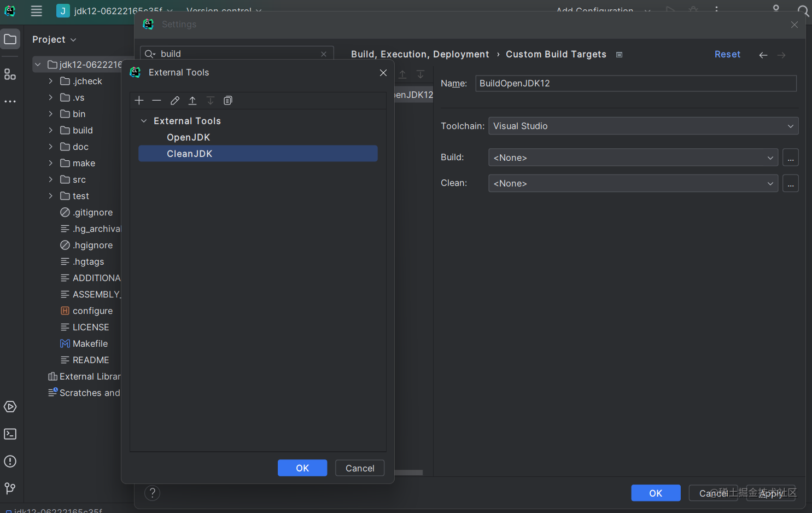The height and width of the screenshot is (513, 812).
Task: Open the Terminal tool window
Action: 10,434
